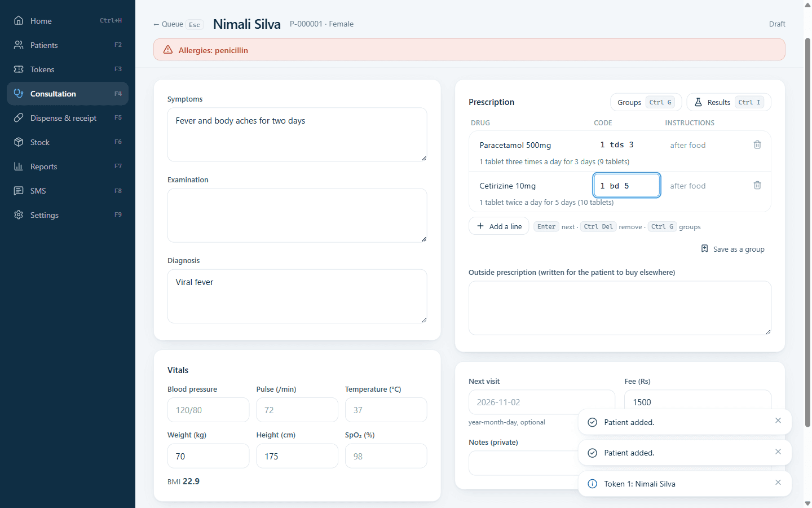Click the Outside prescription text area
Screen dimensions: 812x508
(620, 308)
